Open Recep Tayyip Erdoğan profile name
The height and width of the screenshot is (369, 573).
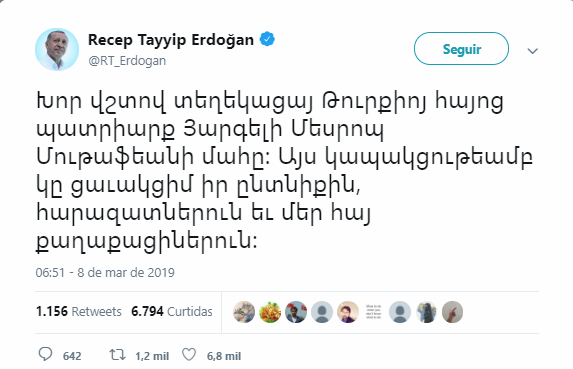(171, 40)
